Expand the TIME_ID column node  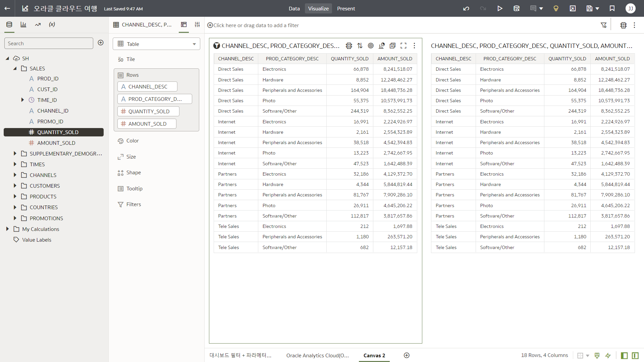[x=22, y=100]
